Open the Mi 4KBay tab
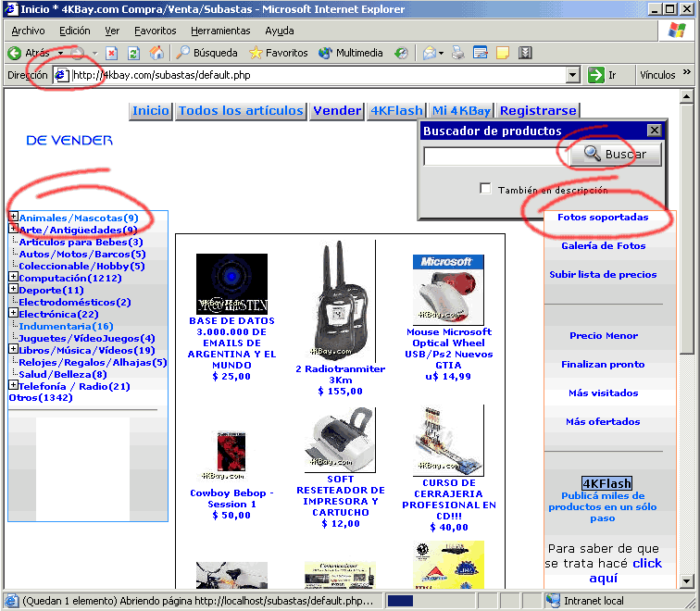Image resolution: width=700 pixels, height=611 pixels. pyautogui.click(x=461, y=111)
